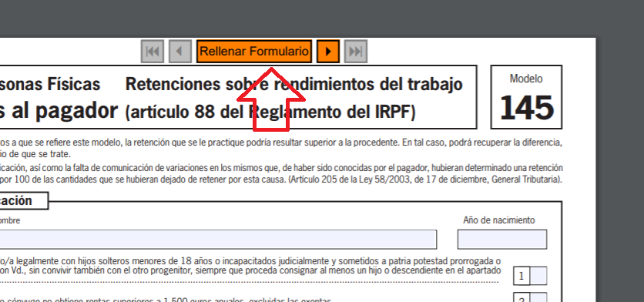Click the numbered box labeled 1
Screen dimensions: 644x302
[x=522, y=276]
